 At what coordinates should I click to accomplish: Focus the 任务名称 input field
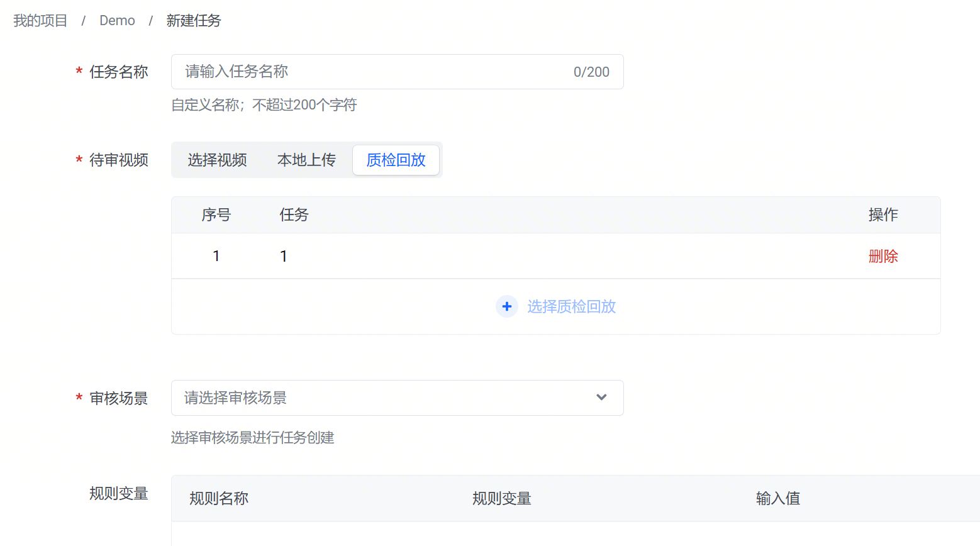[398, 72]
